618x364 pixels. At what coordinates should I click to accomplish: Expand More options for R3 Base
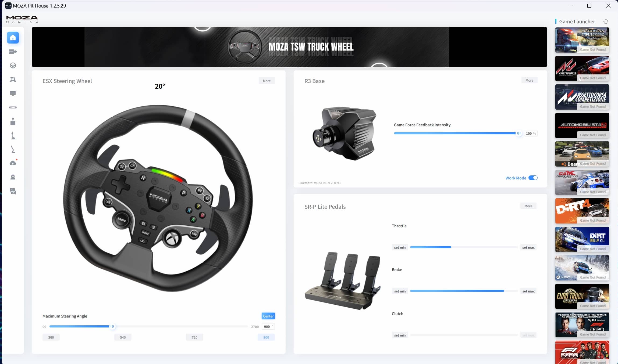tap(529, 80)
